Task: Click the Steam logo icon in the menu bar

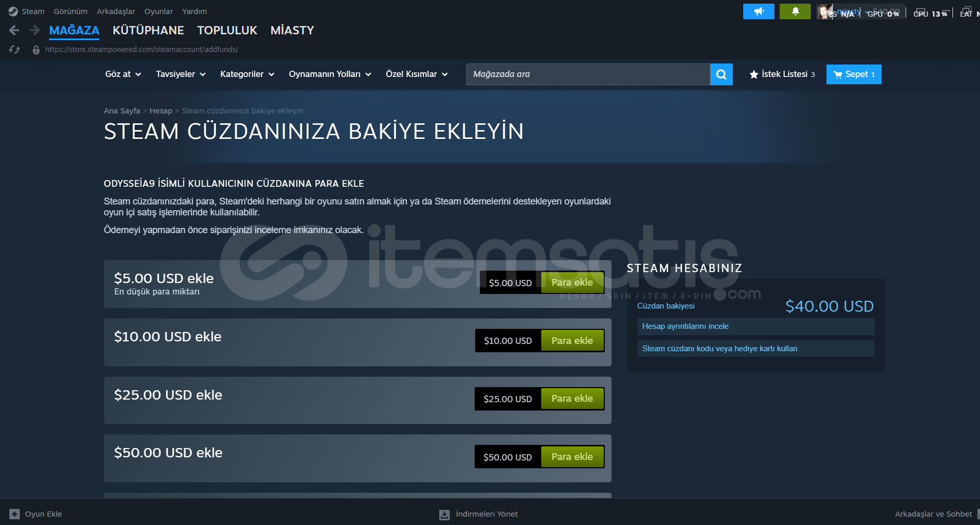Action: [x=13, y=11]
